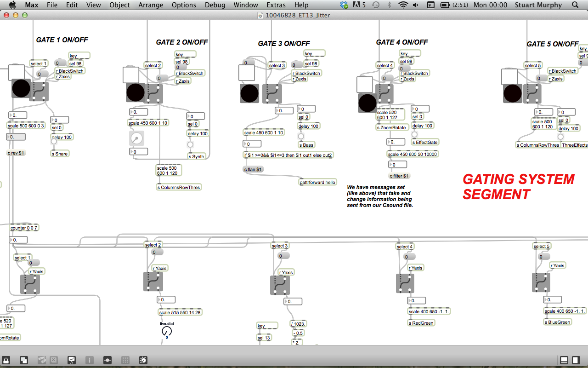
Task: Click the bang circle above s Bass
Action: coord(301,136)
